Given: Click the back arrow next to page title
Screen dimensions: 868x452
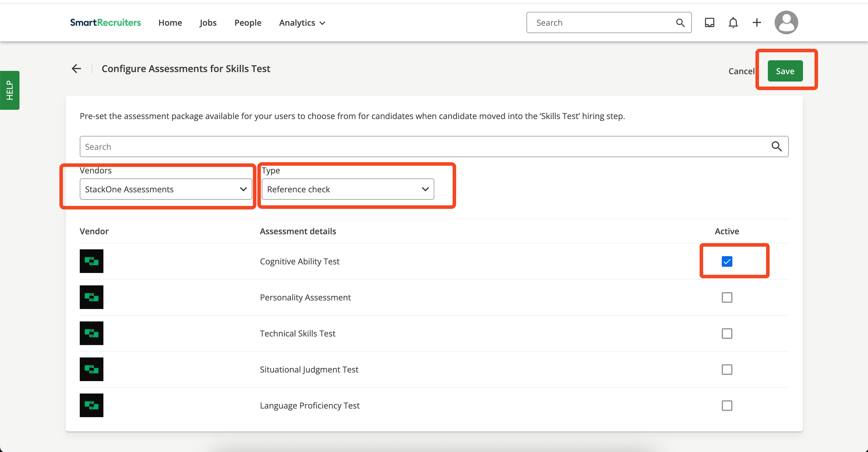Looking at the screenshot, I should (x=76, y=69).
